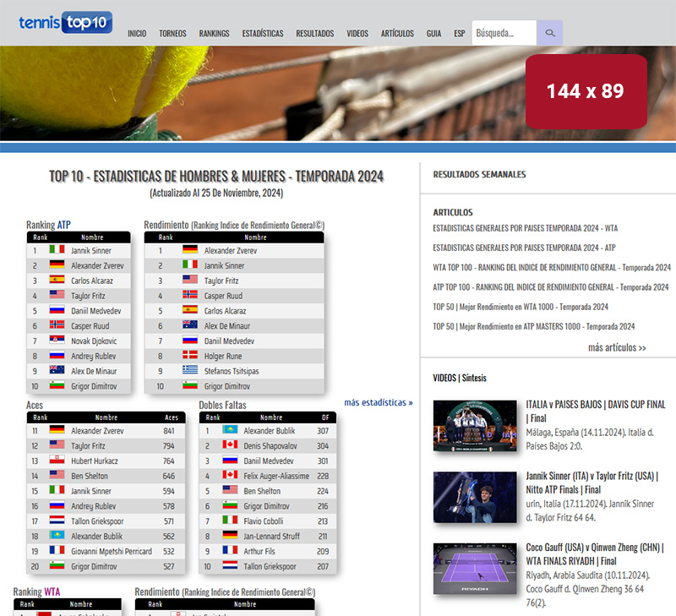Image resolution: width=676 pixels, height=616 pixels.
Task: Click Denmark flag next to Holger Rune
Action: click(x=190, y=355)
